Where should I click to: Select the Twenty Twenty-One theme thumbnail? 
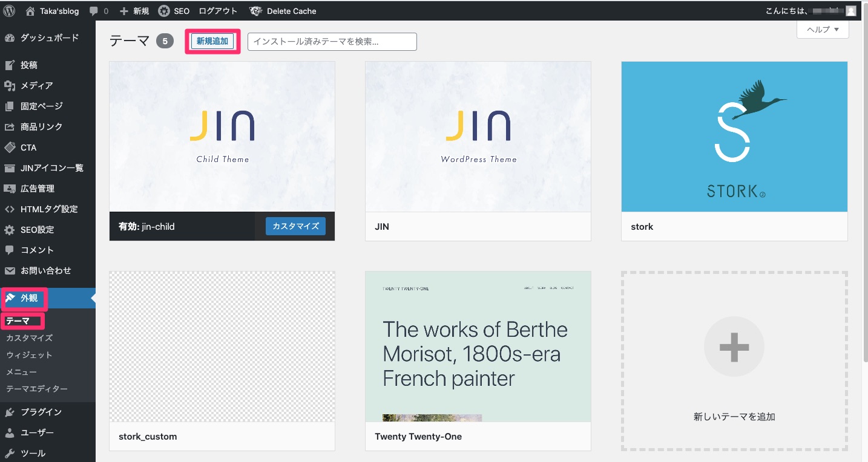pyautogui.click(x=478, y=346)
